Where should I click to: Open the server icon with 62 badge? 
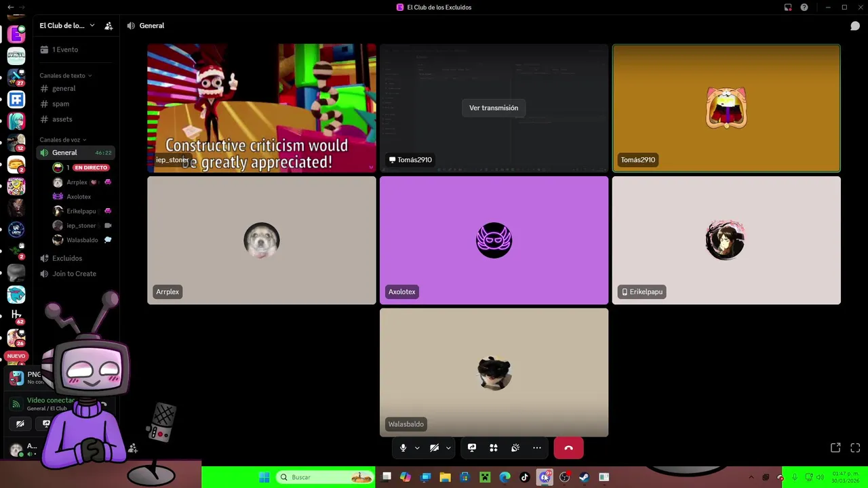(16, 317)
